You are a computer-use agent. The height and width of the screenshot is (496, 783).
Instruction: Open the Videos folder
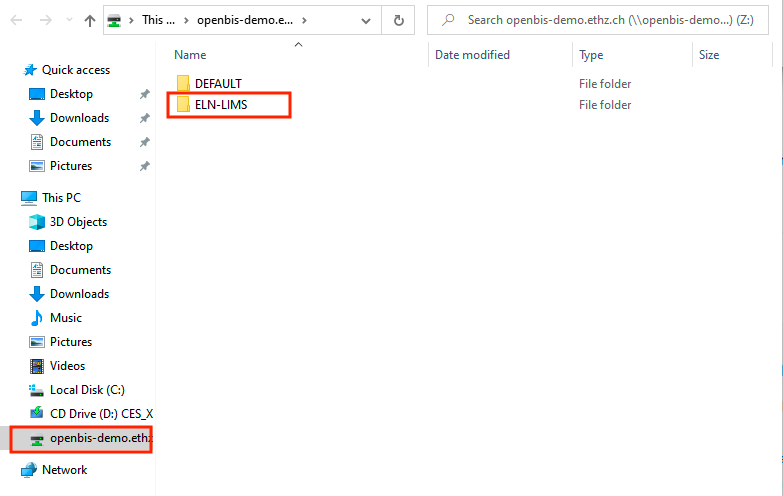[x=67, y=366]
